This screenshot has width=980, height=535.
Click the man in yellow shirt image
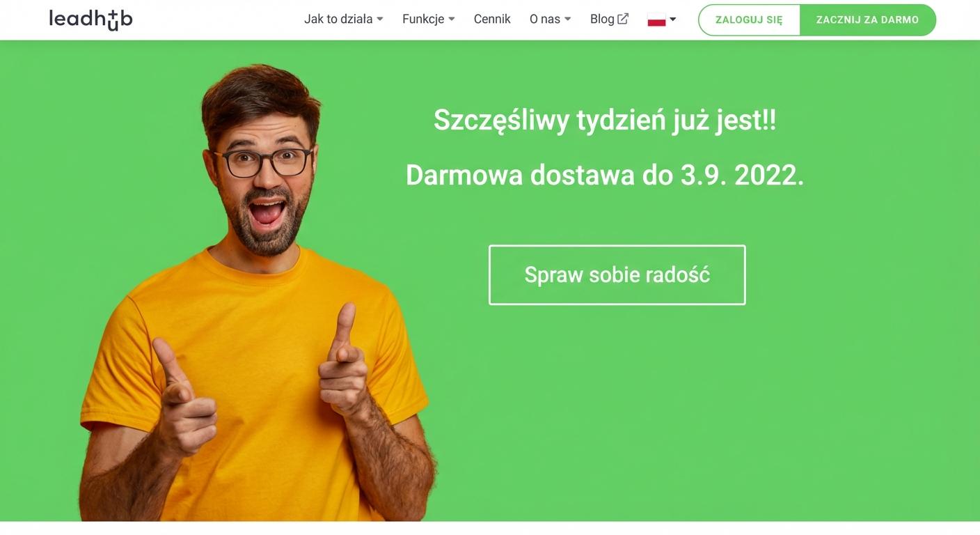[258, 293]
